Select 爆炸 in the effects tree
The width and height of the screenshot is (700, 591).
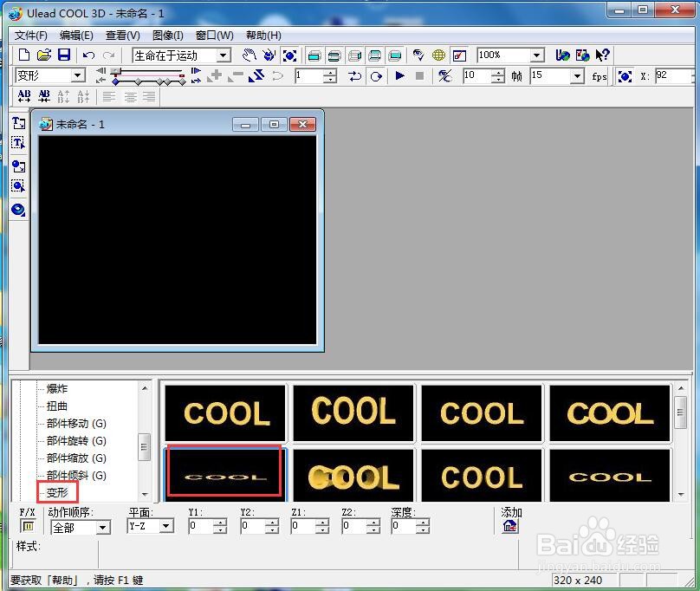56,388
